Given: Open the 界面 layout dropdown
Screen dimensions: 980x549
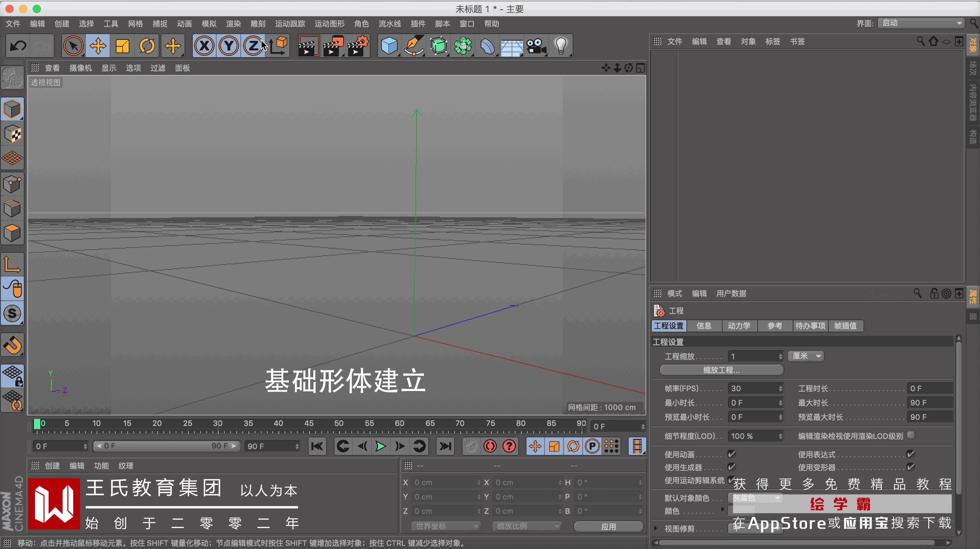Looking at the screenshot, I should pos(921,23).
